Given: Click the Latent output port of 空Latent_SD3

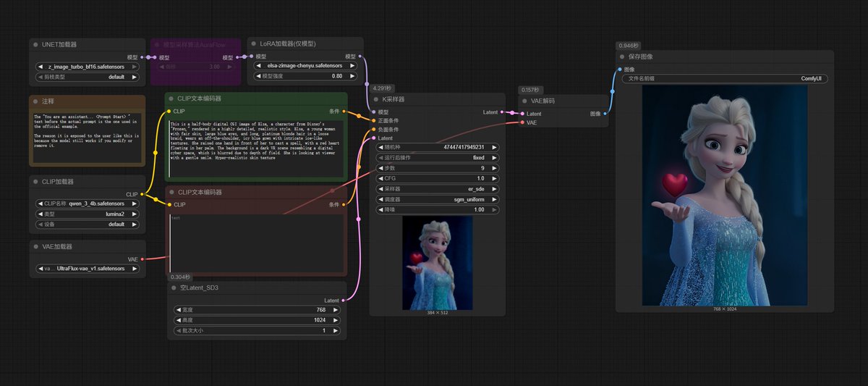Looking at the screenshot, I should tap(345, 300).
